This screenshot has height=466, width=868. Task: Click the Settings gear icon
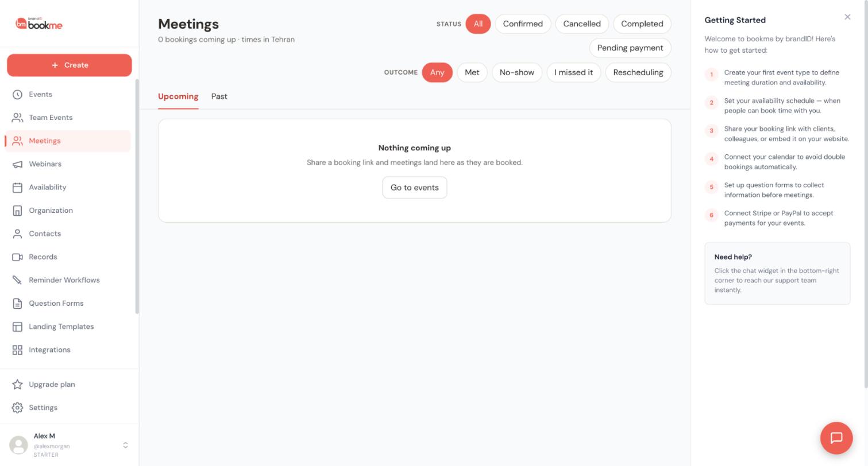17,407
